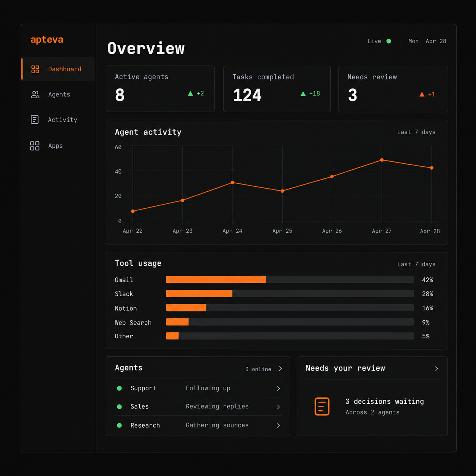Expand Needs your review panel chevron
The height and width of the screenshot is (476, 476).
pos(437,369)
